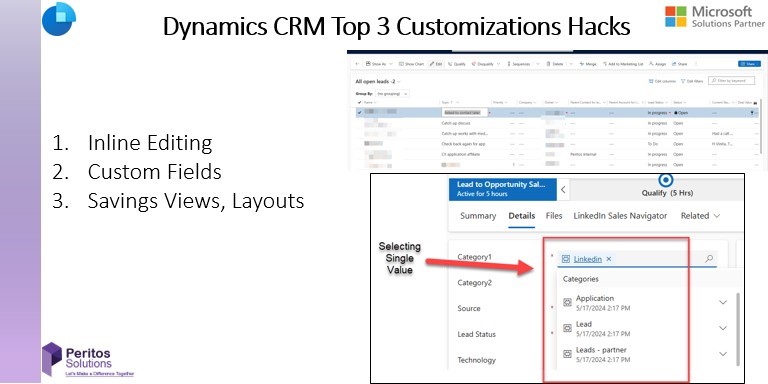
Task: Expand the Application row chevron
Action: point(723,302)
